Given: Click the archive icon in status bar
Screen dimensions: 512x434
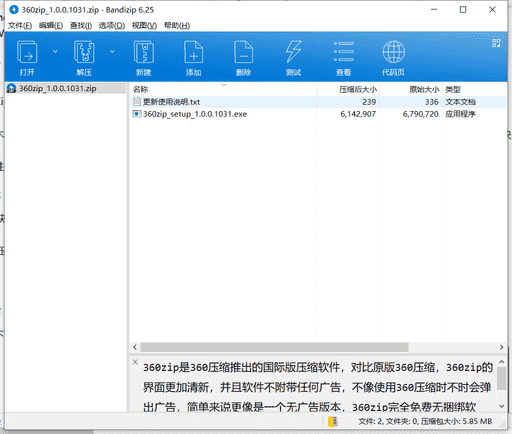Looking at the screenshot, I should point(333,422).
